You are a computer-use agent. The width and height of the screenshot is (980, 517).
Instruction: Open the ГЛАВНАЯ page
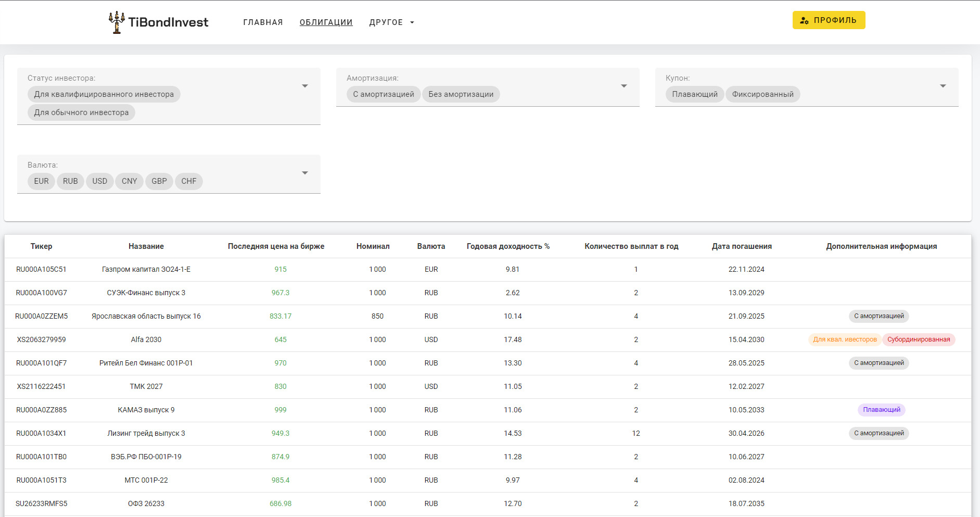263,22
